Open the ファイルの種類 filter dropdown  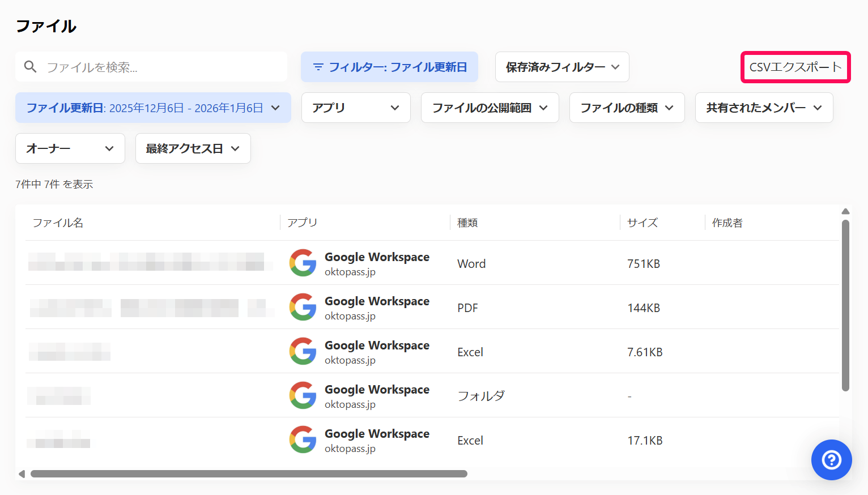627,108
